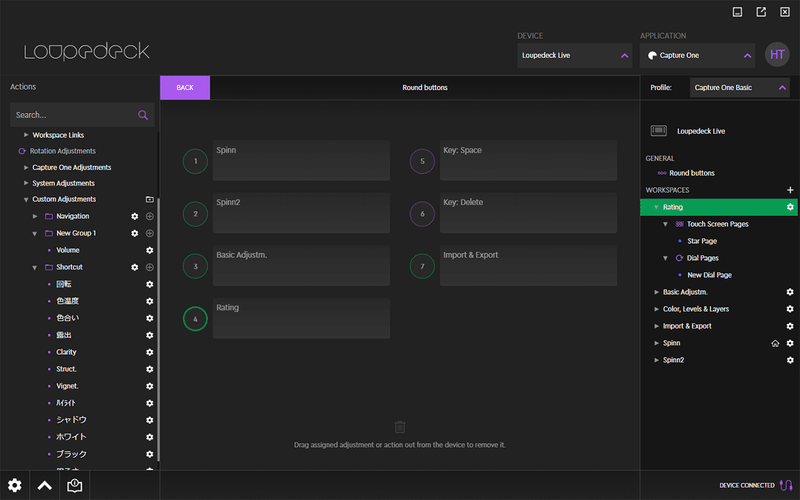Select round button 4 circle
The width and height of the screenshot is (800, 500).
(195, 319)
